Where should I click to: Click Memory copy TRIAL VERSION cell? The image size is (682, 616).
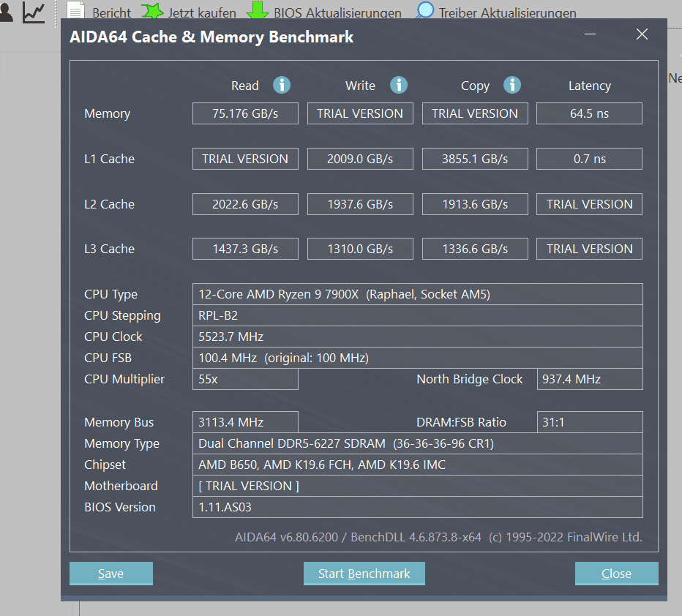(475, 113)
